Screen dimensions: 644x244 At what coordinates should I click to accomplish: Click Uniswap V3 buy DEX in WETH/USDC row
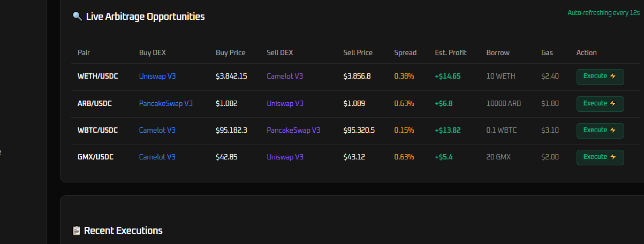click(157, 76)
